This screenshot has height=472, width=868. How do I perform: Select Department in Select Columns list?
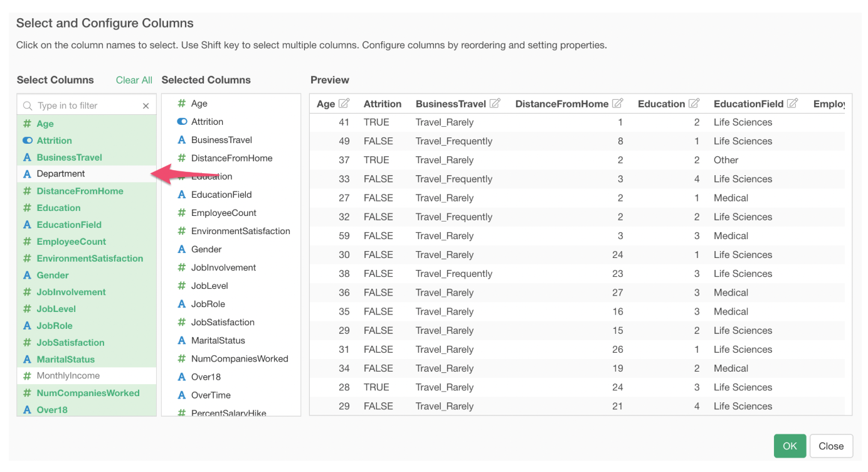coord(87,174)
